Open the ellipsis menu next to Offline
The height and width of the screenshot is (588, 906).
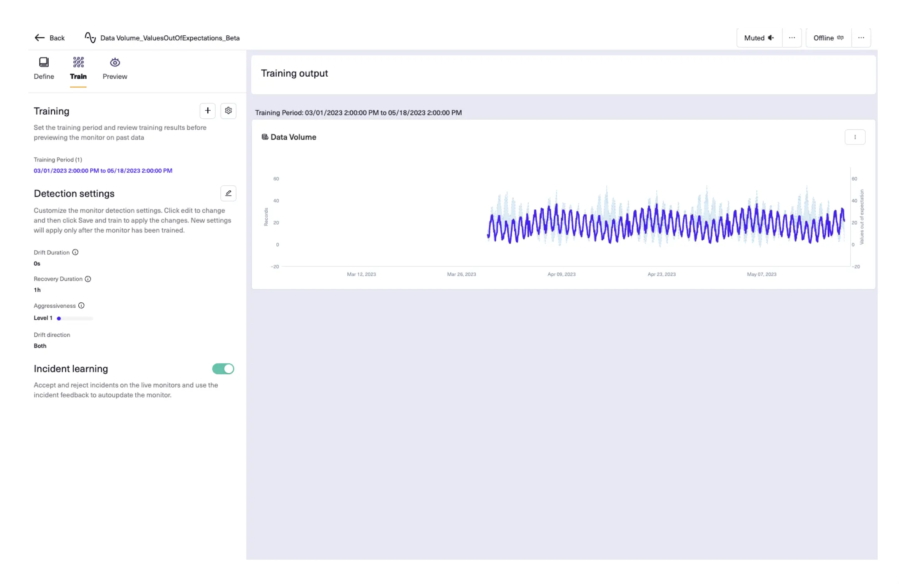(x=861, y=37)
